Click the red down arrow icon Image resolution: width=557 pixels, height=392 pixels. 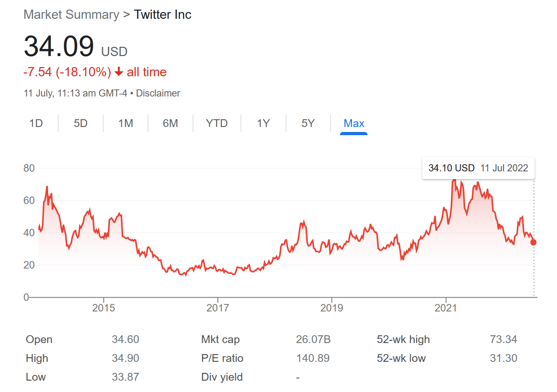pos(119,72)
